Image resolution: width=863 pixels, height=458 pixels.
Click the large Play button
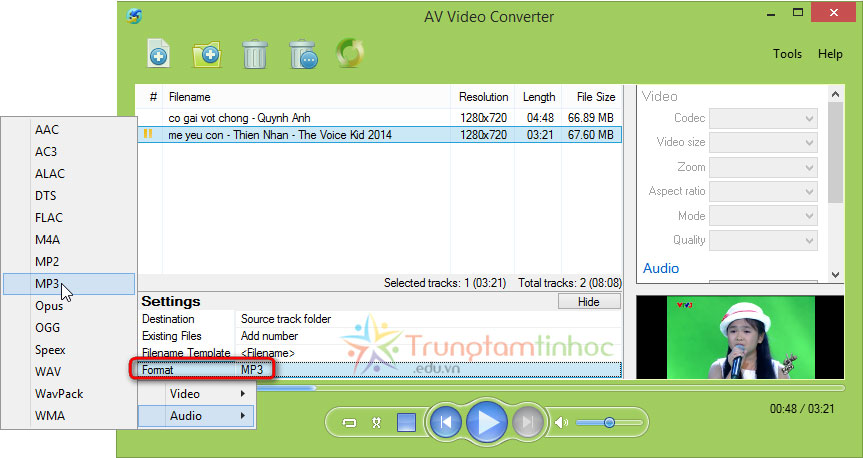[x=487, y=422]
